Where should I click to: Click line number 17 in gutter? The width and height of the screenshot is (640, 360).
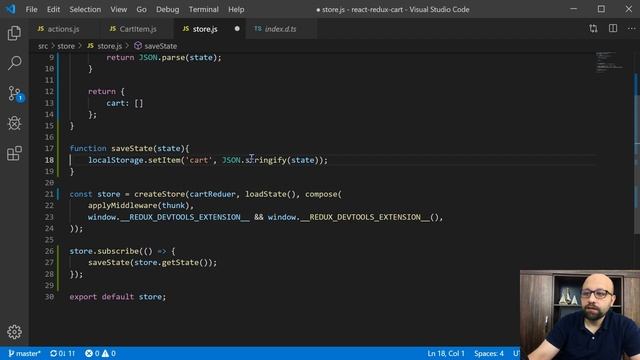[x=49, y=149]
